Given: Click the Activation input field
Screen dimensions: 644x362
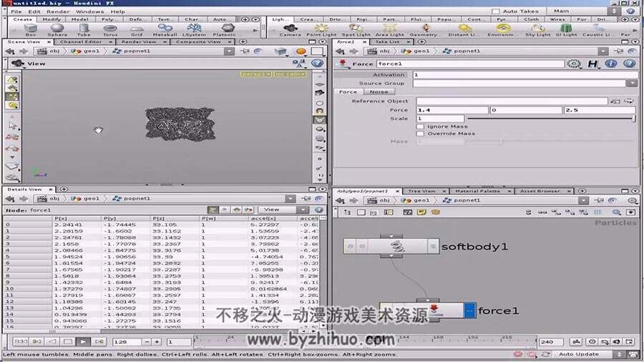Looking at the screenshot, I should 525,74.
